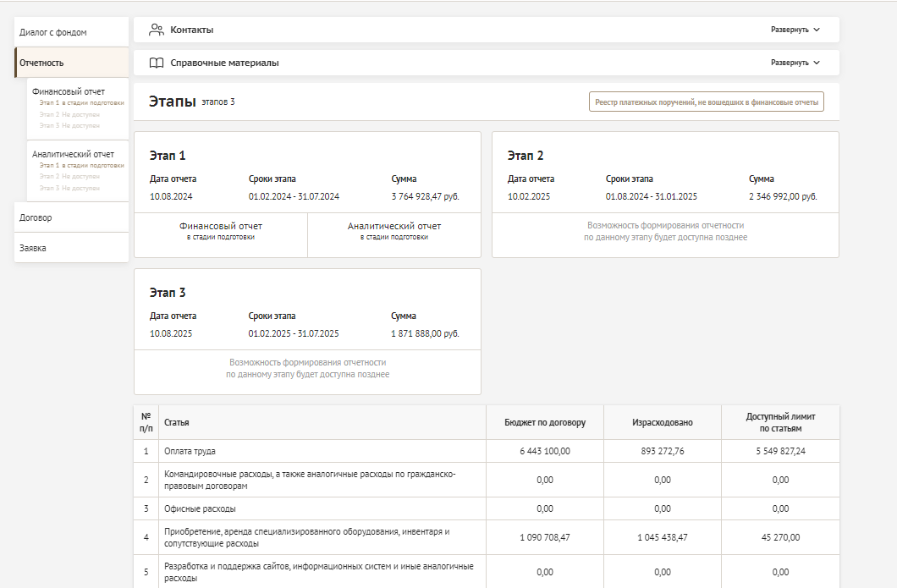This screenshot has width=897, height=588.
Task: Go to the Договор sidebar item
Action: (36, 217)
